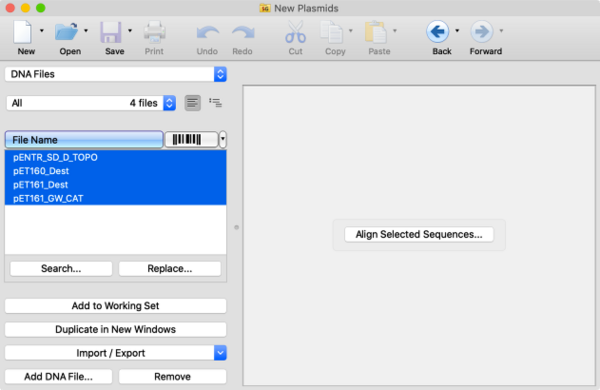Click the Back arrow icon
The width and height of the screenshot is (600, 390).
tap(437, 32)
